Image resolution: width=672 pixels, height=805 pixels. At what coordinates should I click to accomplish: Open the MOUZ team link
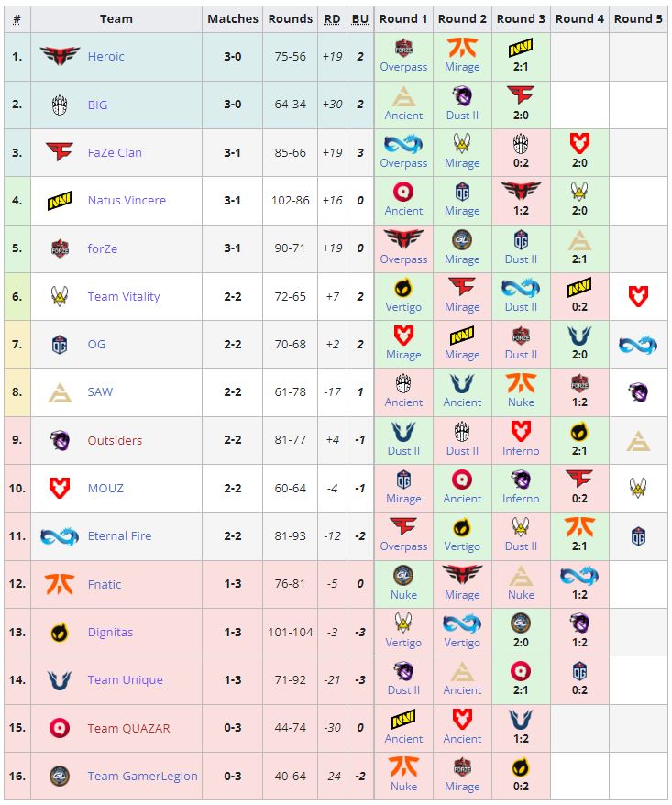105,488
